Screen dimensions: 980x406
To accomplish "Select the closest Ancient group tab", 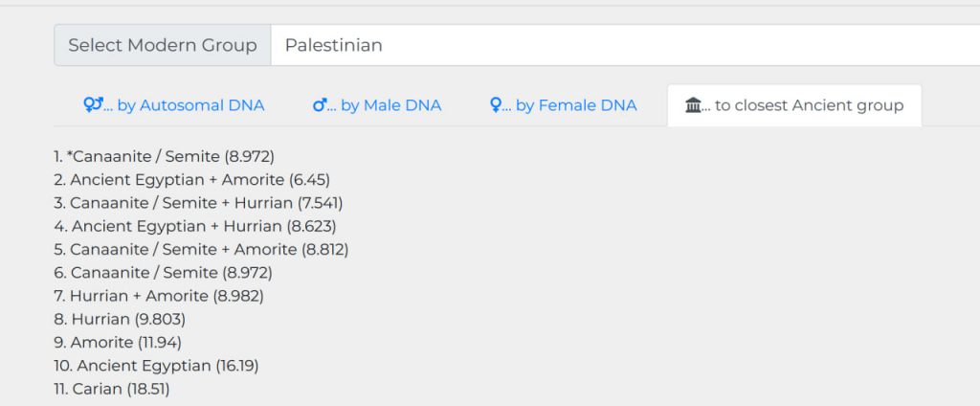I will pyautogui.click(x=794, y=105).
